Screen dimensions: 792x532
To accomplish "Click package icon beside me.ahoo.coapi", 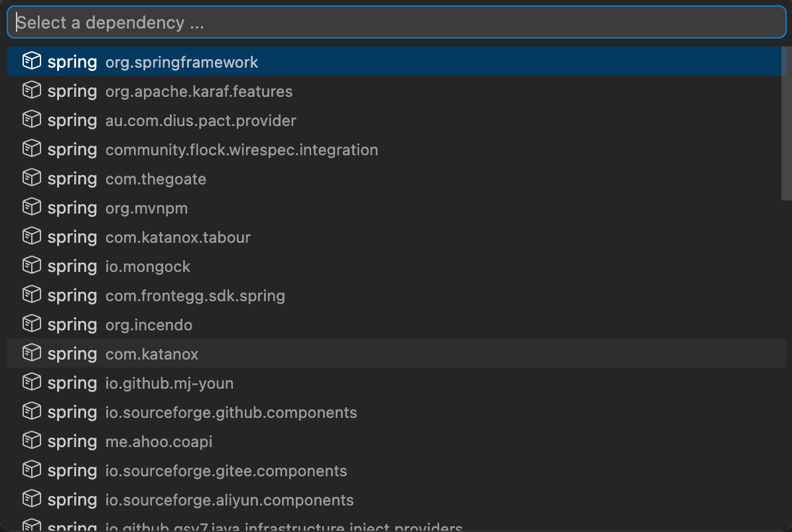I will [32, 441].
